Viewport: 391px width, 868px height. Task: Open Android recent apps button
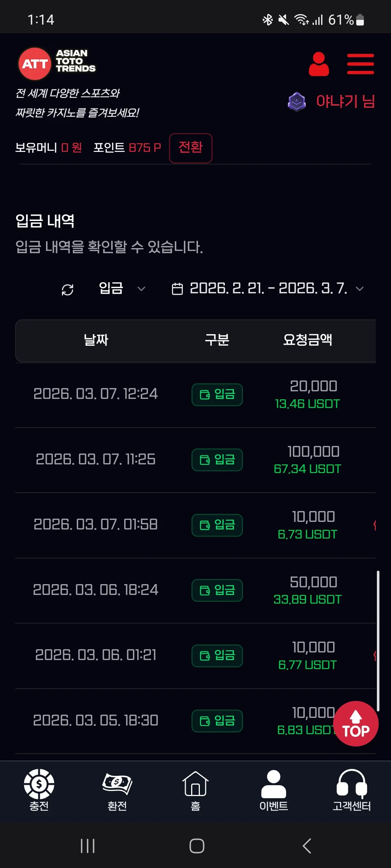(x=88, y=846)
